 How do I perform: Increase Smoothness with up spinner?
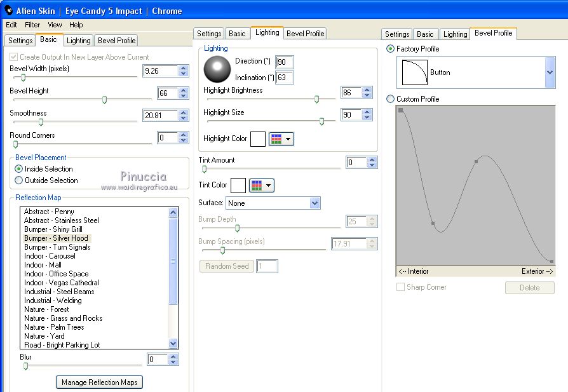coord(183,112)
